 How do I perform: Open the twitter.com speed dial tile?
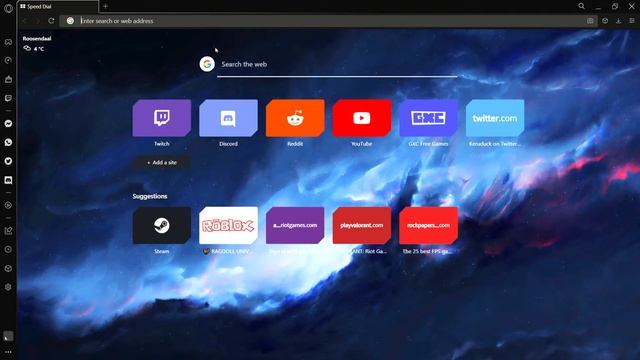tap(495, 118)
